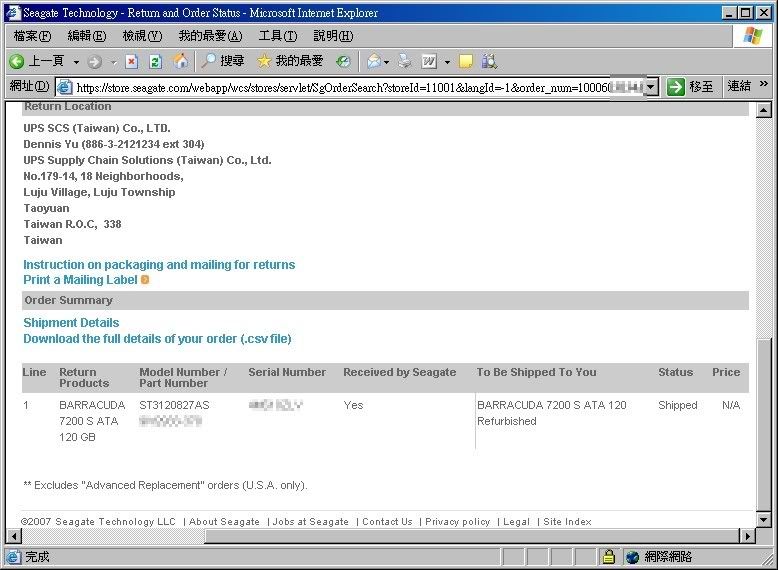Image resolution: width=778 pixels, height=570 pixels.
Task: Open the Shipment Details link
Action: pyautogui.click(x=71, y=322)
